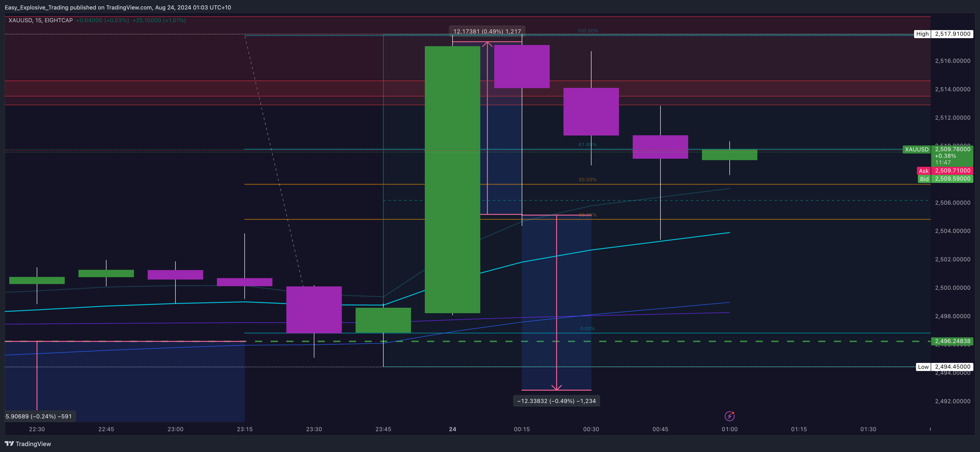Click the 2,516.00000 price scale label
The width and height of the screenshot is (980, 452).
click(x=953, y=61)
